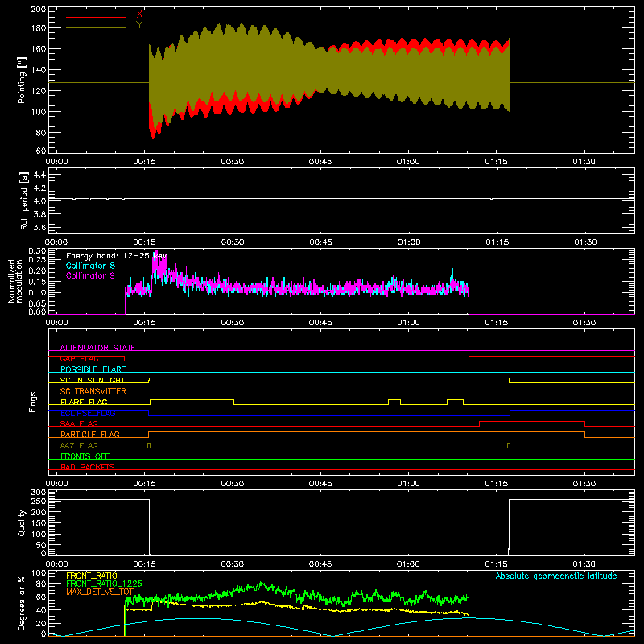Click the SC_IN_SUNLIGHT flag label
Screen dimensions: 644x644
coord(93,380)
